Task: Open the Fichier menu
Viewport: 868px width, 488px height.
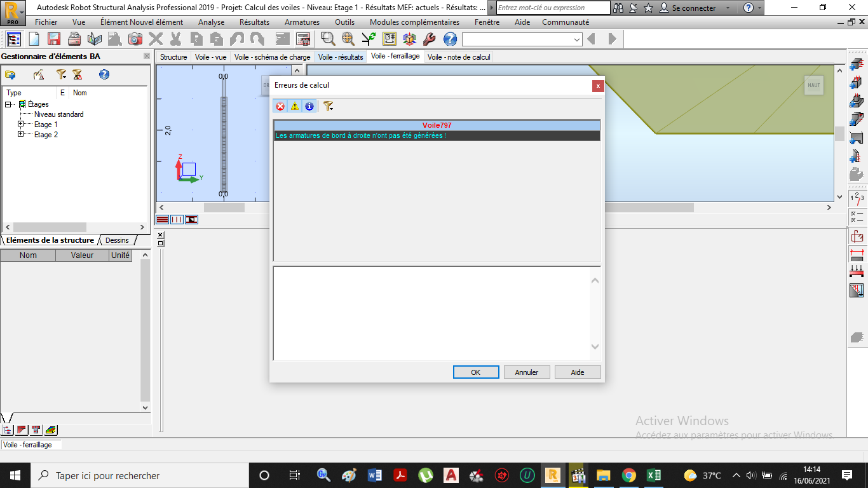Action: 46,22
